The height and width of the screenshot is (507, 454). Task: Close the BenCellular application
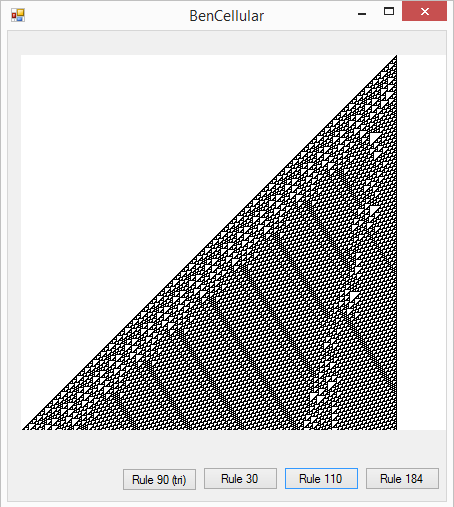pyautogui.click(x=424, y=11)
